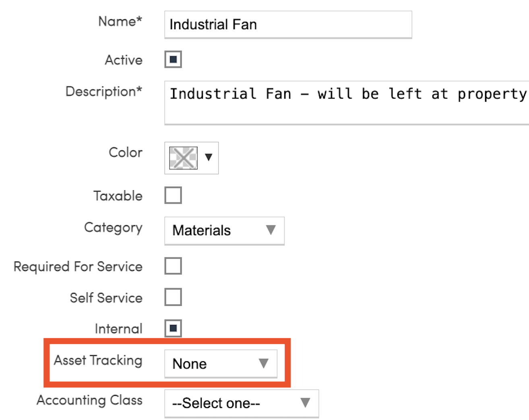
Task: Click the empty Color swatch
Action: [x=183, y=158]
